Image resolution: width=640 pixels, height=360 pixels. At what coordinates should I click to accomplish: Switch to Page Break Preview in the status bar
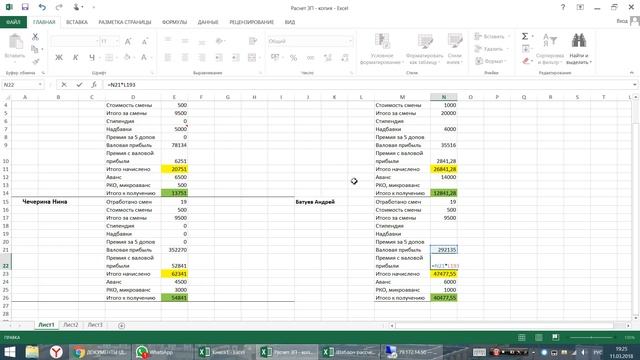point(556,337)
